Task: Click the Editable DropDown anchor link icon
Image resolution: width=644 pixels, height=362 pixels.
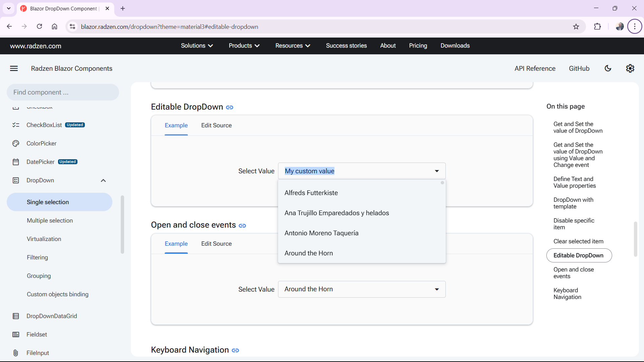Action: coord(229,107)
